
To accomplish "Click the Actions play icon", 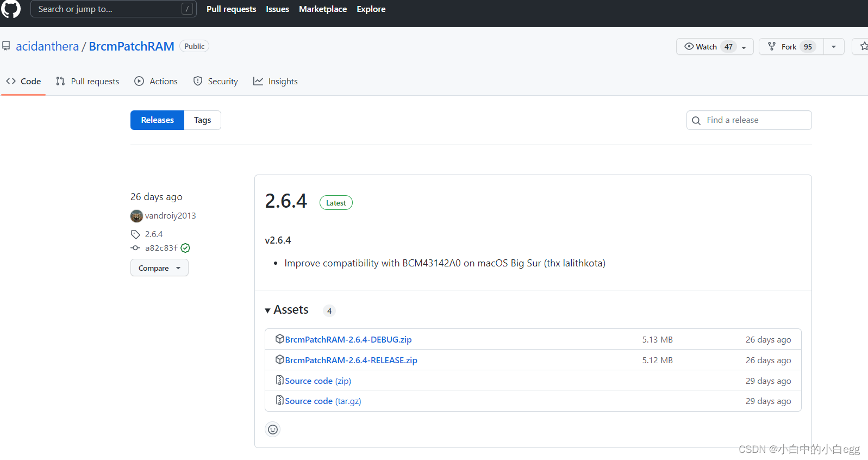I will (x=139, y=81).
